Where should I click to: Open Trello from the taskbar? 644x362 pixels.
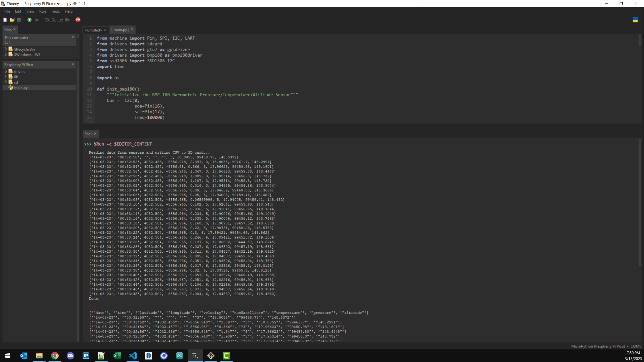86,356
